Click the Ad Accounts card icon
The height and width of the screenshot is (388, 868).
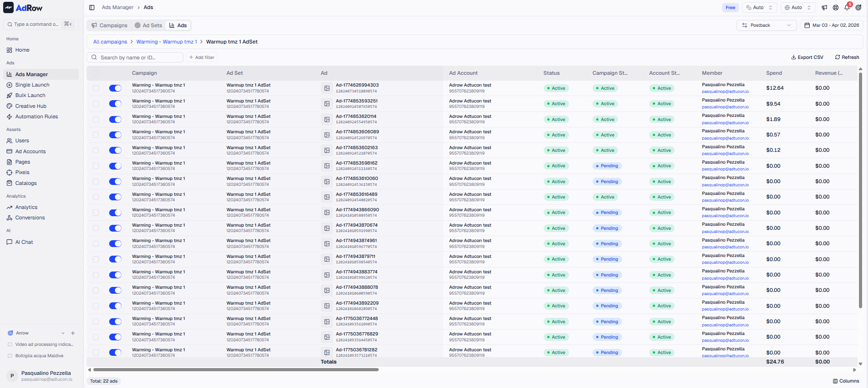pyautogui.click(x=10, y=151)
